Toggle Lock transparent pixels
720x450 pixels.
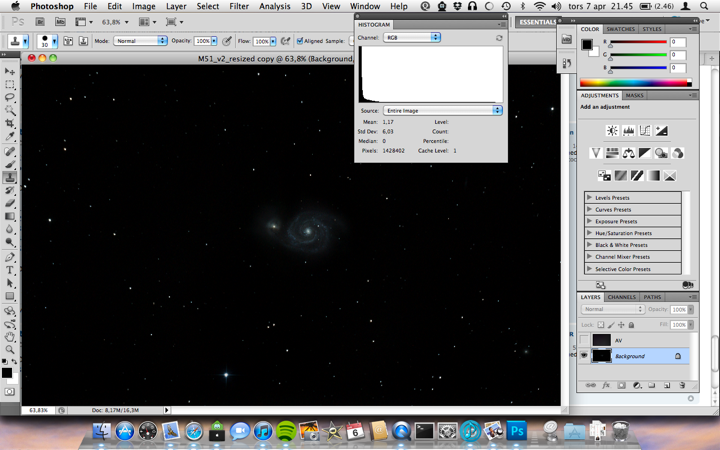[601, 325]
